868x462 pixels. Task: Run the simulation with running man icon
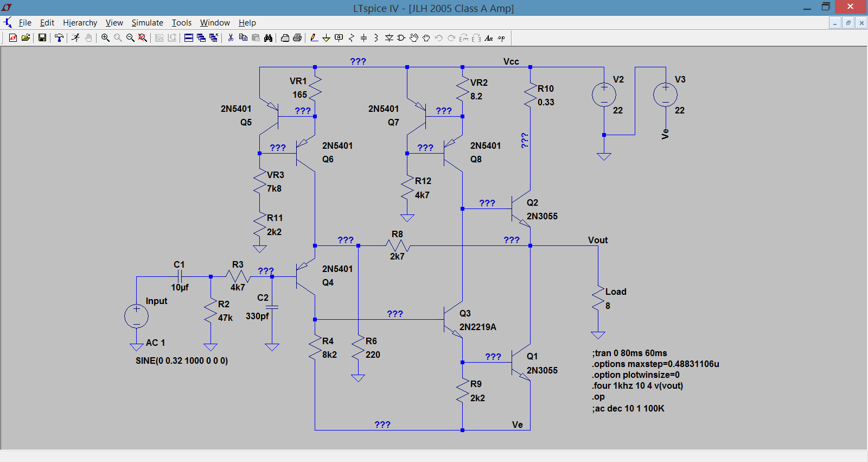75,38
